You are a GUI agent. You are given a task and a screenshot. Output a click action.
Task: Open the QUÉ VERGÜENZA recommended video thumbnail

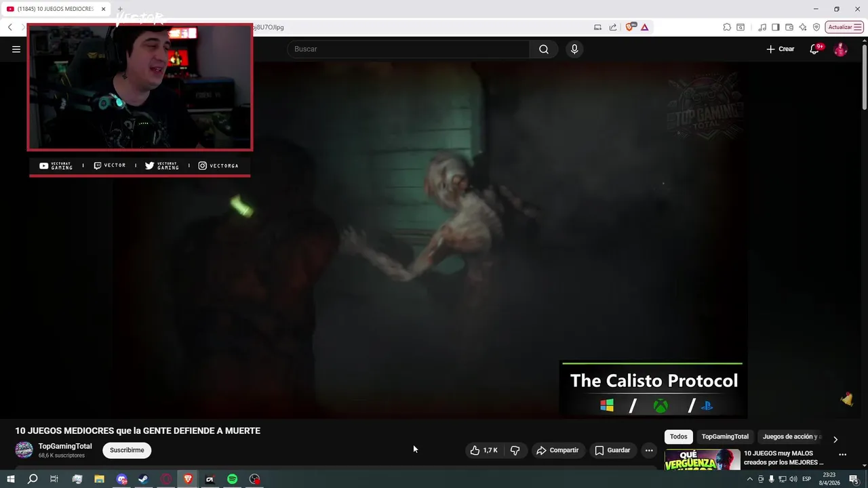tap(703, 460)
